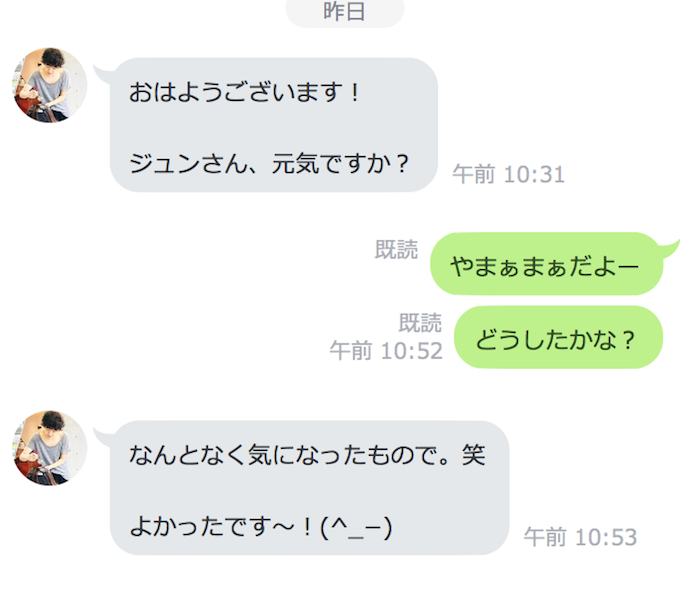The image size is (680, 589).
Task: Select the green やまぁまぁだよー bubble
Action: coord(546,264)
